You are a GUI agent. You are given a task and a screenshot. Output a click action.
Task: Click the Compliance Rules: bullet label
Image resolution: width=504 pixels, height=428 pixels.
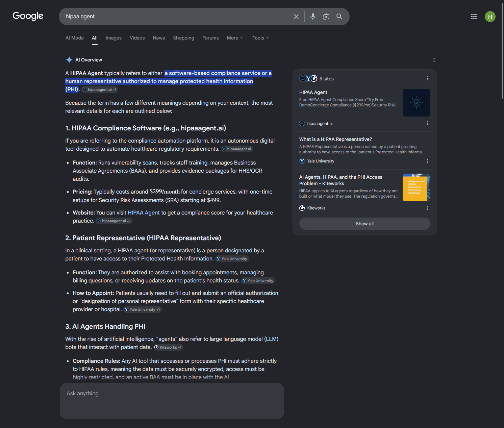click(97, 361)
